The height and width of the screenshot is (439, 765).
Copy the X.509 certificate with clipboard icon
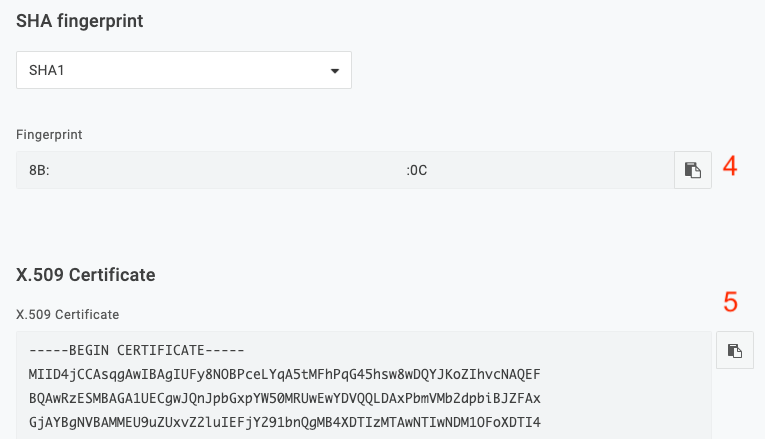pos(735,350)
